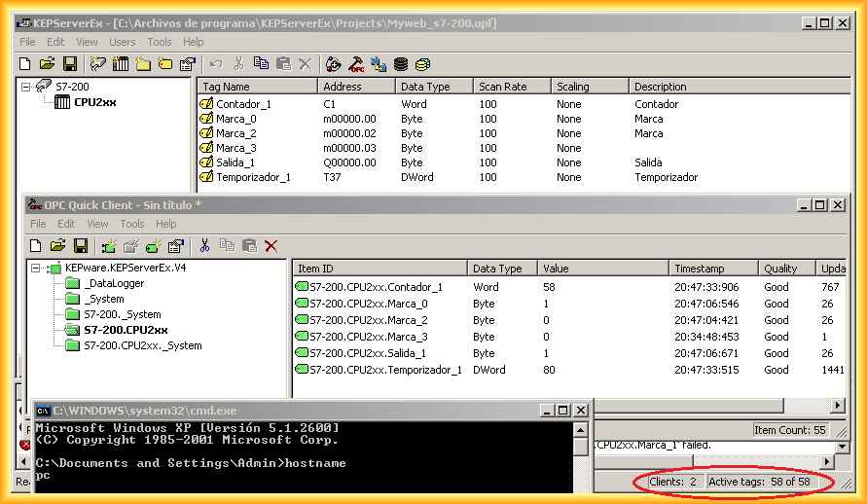Click the red Delete icon in Quick Client
The image size is (867, 504).
[271, 246]
